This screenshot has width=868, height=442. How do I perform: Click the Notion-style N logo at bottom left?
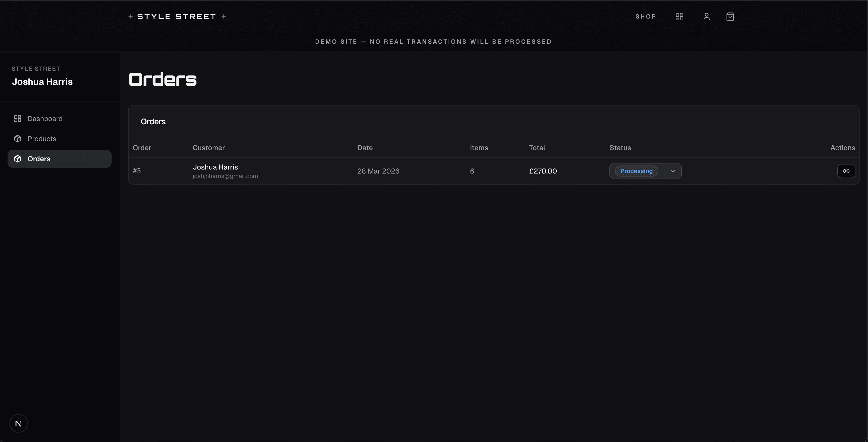pos(19,423)
